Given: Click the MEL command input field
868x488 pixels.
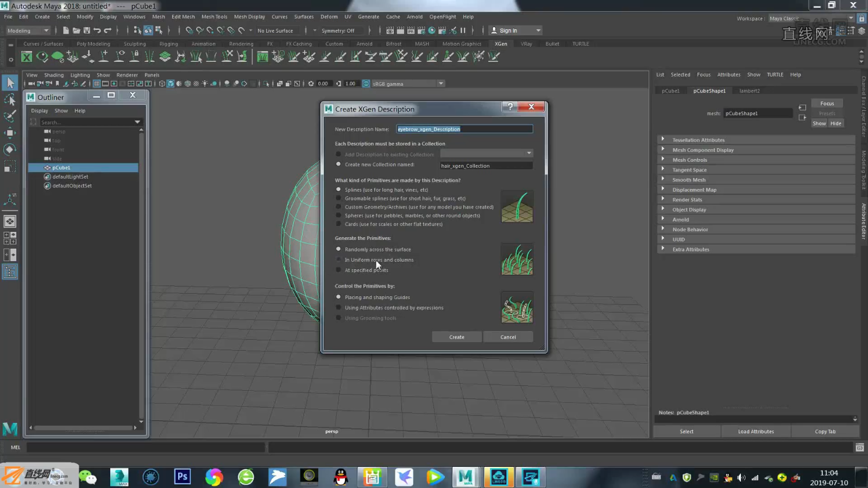Looking at the screenshot, I should tap(146, 447).
